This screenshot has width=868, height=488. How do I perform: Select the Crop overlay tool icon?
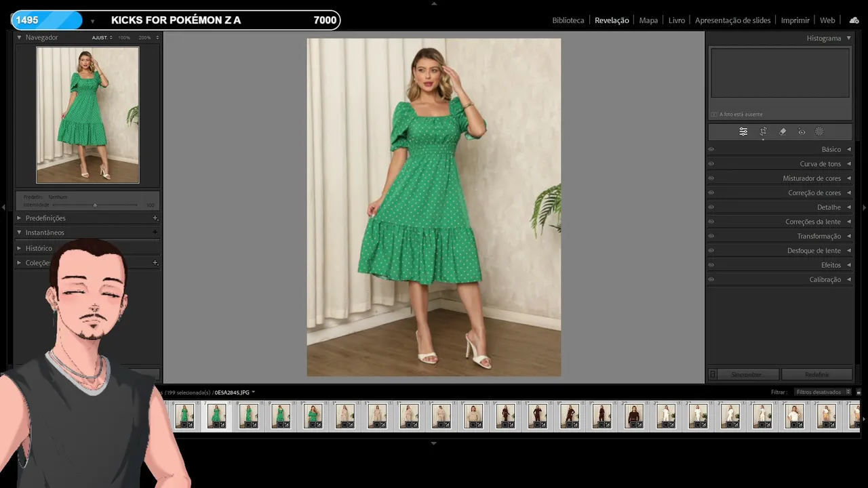pyautogui.click(x=763, y=131)
